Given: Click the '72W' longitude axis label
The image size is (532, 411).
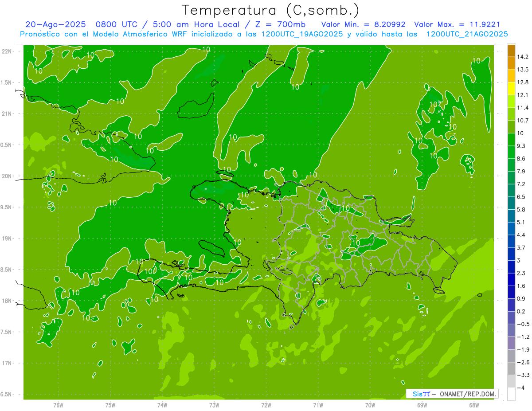Looking at the screenshot, I should [266, 405].
